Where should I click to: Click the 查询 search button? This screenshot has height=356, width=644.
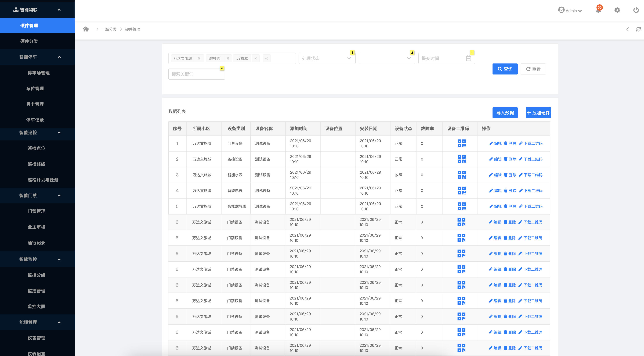505,69
